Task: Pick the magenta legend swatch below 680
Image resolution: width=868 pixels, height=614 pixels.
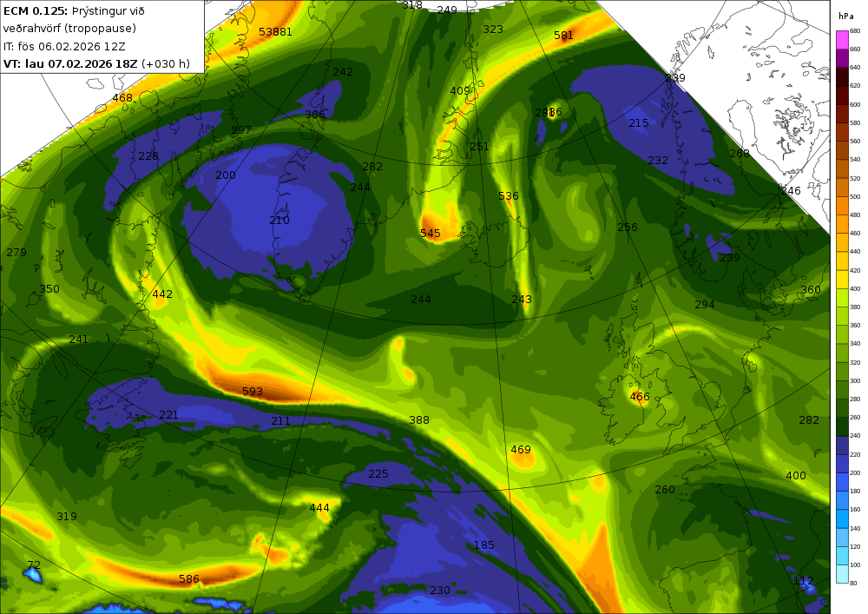Action: coord(842,40)
